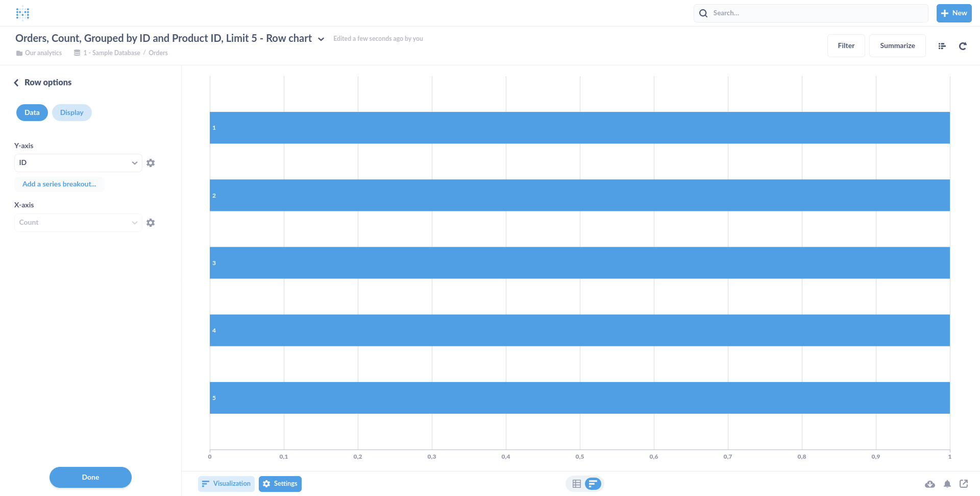
Task: Open Y-axis gear settings for ID
Action: tap(151, 162)
